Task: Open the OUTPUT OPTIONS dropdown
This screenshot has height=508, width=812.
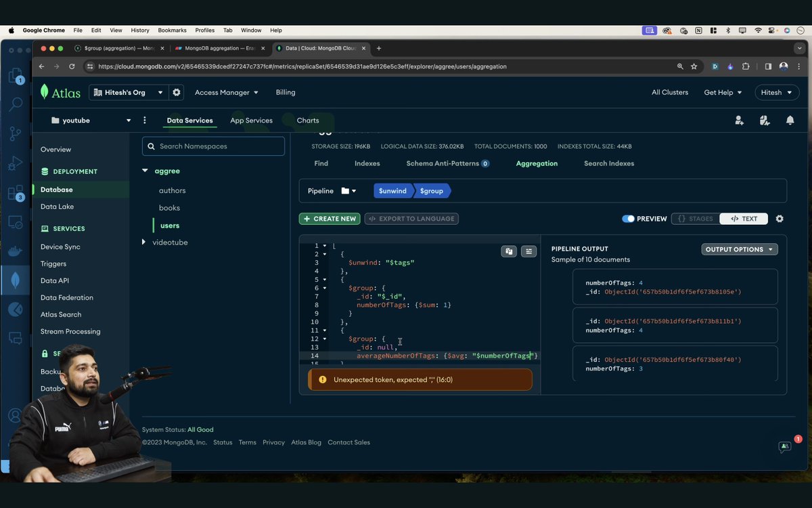Action: (740, 249)
